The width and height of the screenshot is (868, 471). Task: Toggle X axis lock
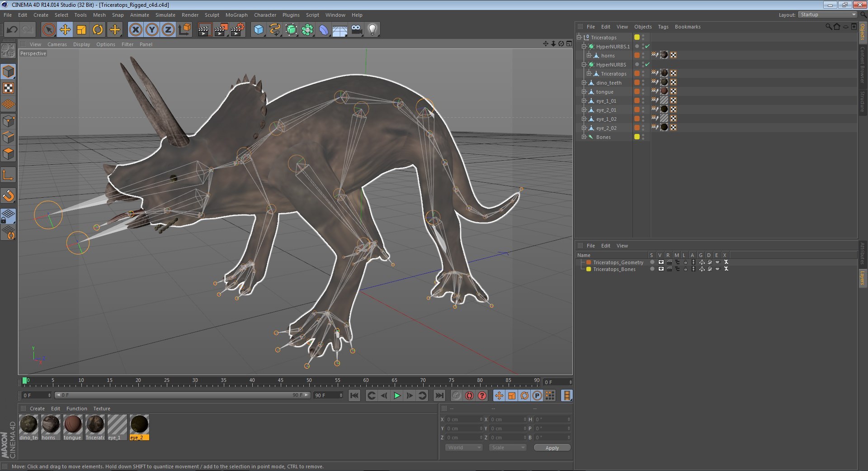pyautogui.click(x=135, y=30)
